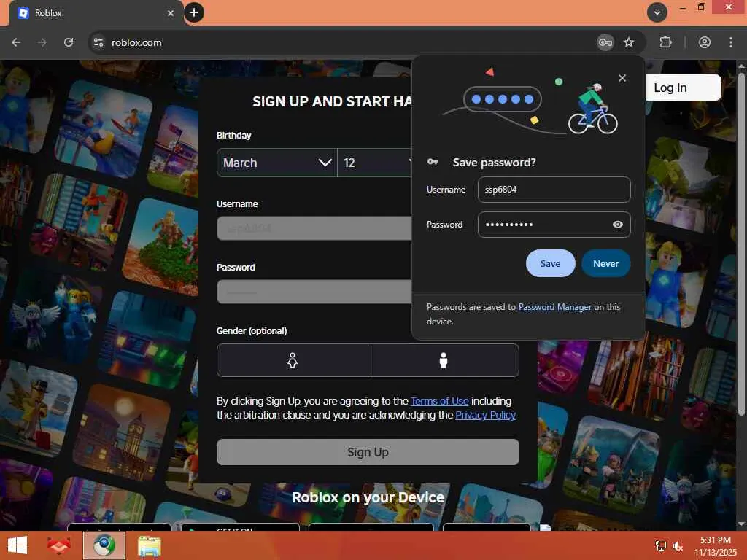Click the signup Password field
This screenshot has height=560, width=747.
pyautogui.click(x=314, y=292)
